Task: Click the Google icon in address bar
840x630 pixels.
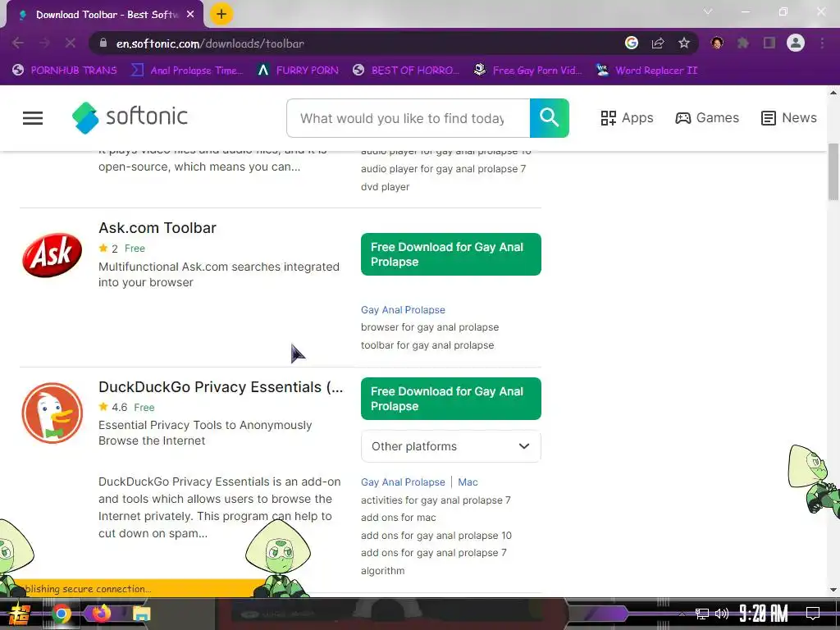Action: (632, 43)
